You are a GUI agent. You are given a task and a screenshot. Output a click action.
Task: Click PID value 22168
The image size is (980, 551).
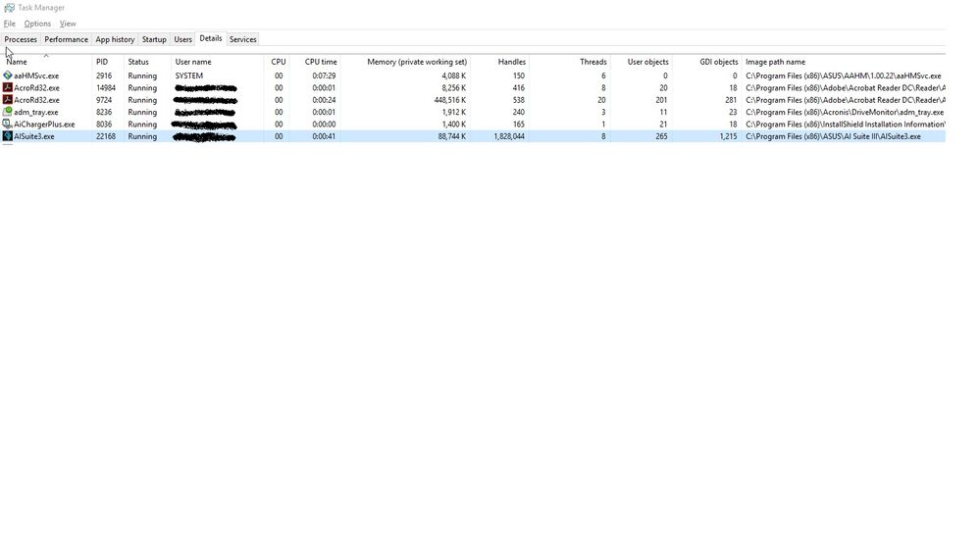(x=106, y=136)
